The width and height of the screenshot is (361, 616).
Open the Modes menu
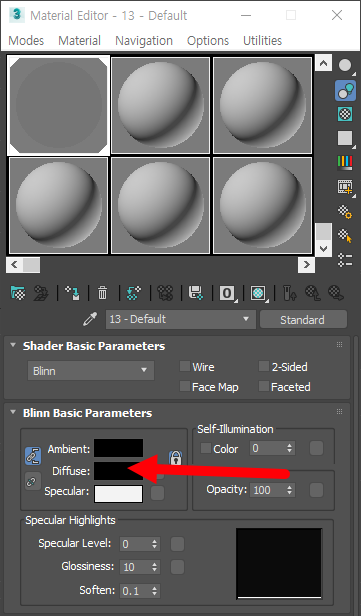point(26,40)
